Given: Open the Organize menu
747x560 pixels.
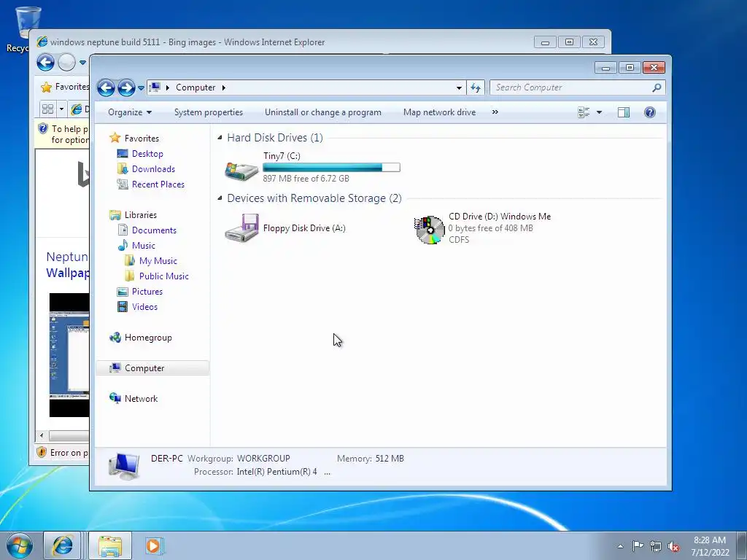Looking at the screenshot, I should [x=130, y=112].
